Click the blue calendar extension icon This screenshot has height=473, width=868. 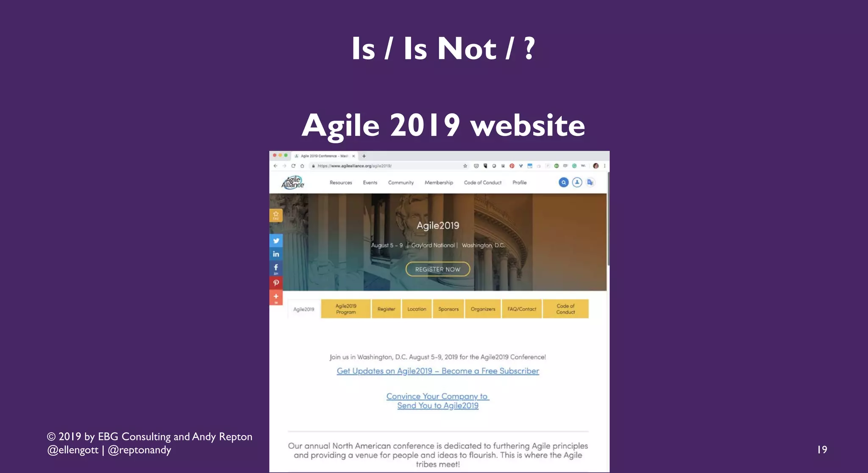point(530,166)
